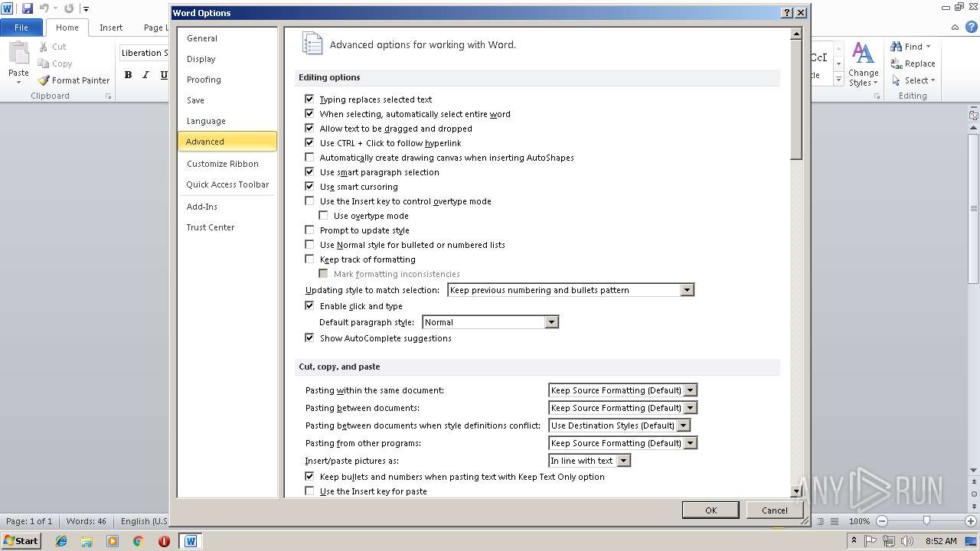The height and width of the screenshot is (551, 980).
Task: Click Cancel in Word Options
Action: click(x=774, y=510)
